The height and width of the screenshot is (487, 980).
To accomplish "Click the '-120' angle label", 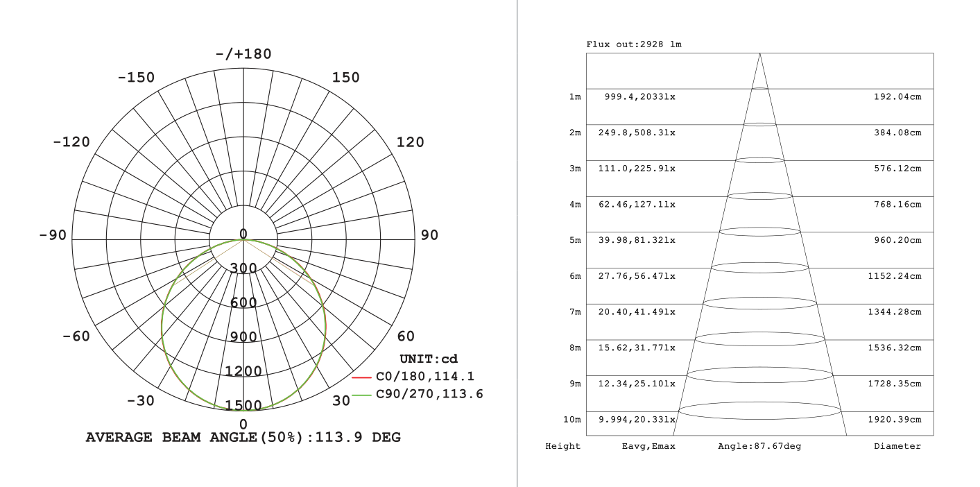I will point(71,142).
